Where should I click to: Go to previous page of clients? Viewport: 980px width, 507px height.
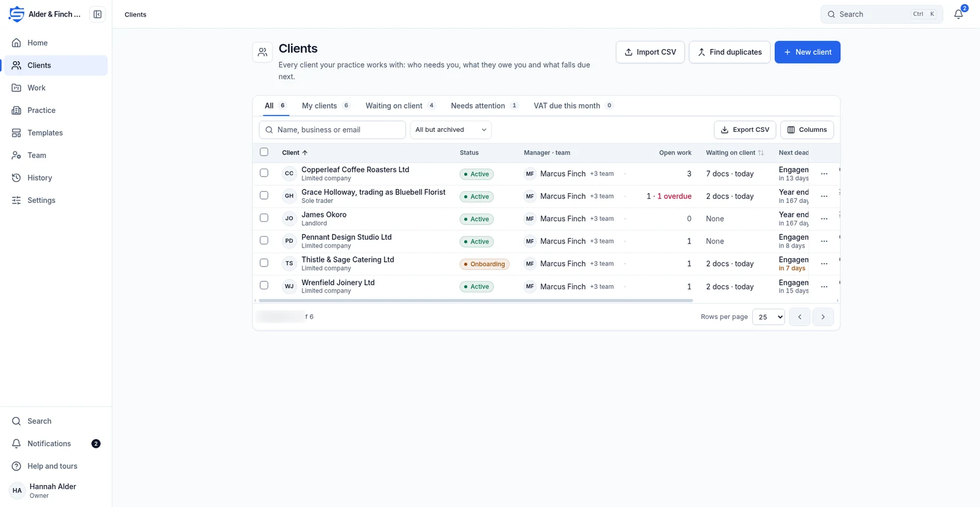point(800,317)
